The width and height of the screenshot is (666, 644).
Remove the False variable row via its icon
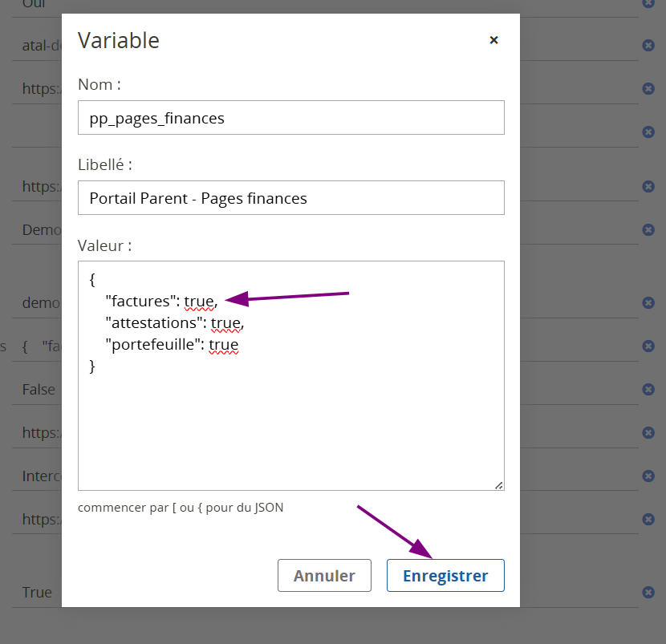tap(648, 389)
